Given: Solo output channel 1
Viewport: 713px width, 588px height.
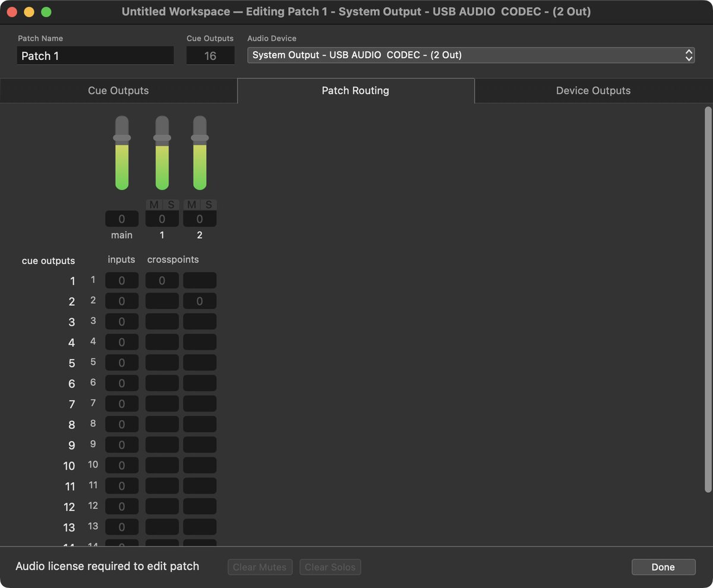Looking at the screenshot, I should 171,205.
